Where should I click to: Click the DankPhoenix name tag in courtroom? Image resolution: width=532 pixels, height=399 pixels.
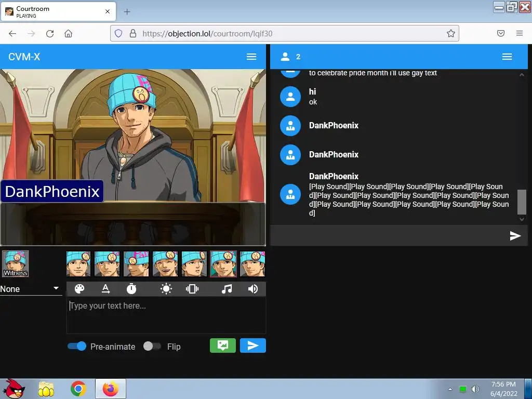tap(52, 191)
